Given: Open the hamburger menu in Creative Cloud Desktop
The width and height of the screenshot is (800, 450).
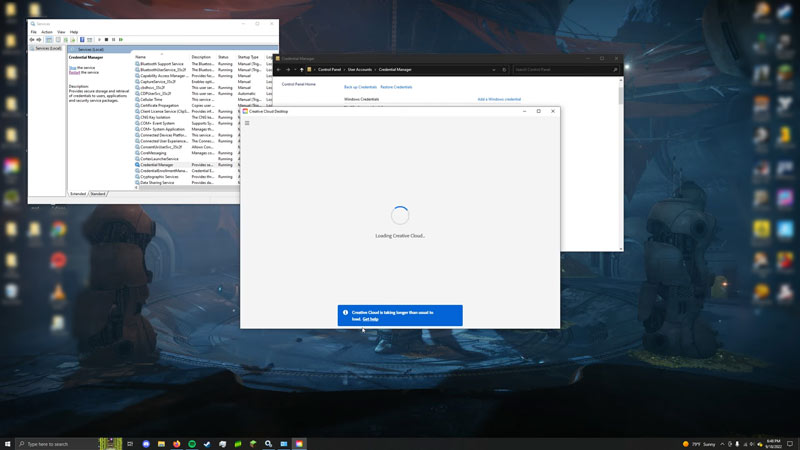Looking at the screenshot, I should click(247, 123).
